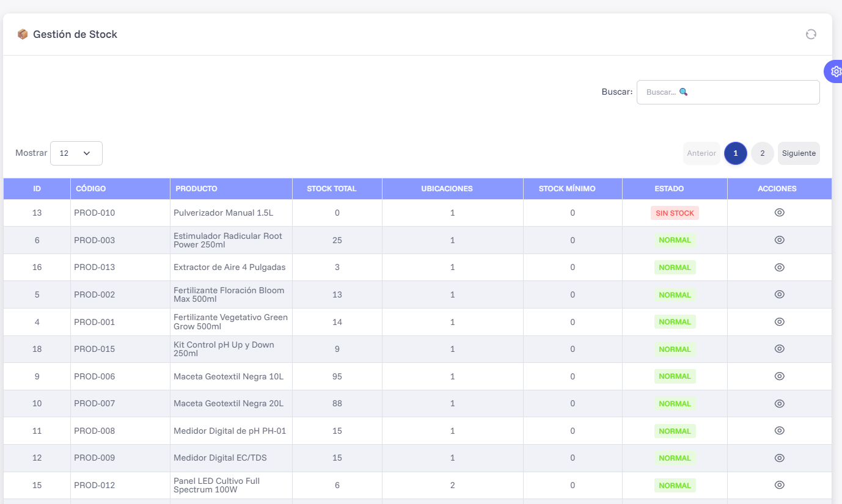Click NORMAL badge for Extractor de Aire row
The image size is (842, 504).
(x=675, y=268)
